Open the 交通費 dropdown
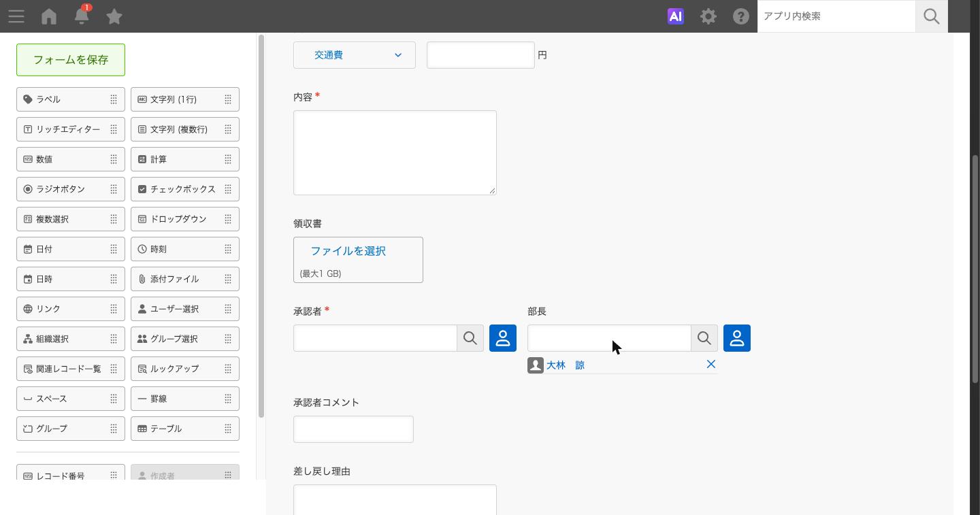The height and width of the screenshot is (515, 980). coord(355,55)
